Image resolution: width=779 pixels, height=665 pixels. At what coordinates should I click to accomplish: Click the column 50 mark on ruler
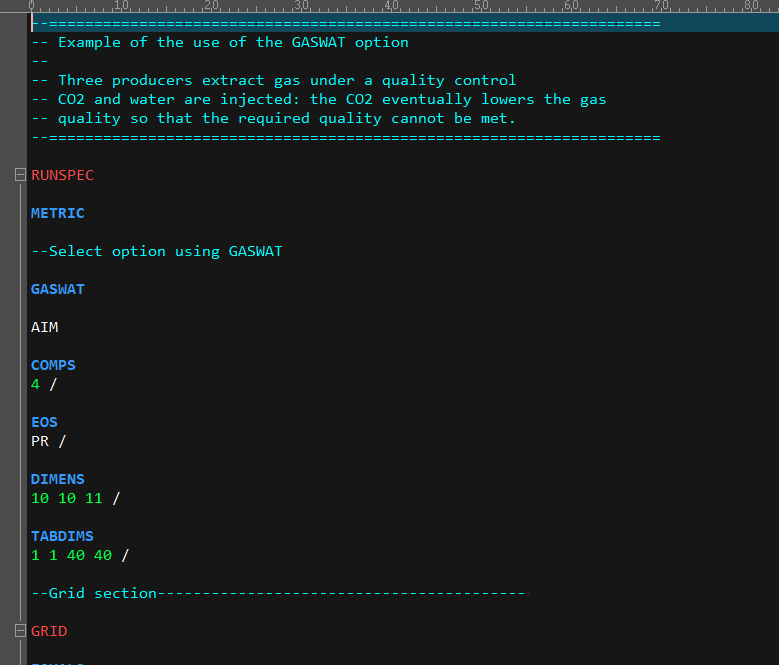(x=481, y=6)
